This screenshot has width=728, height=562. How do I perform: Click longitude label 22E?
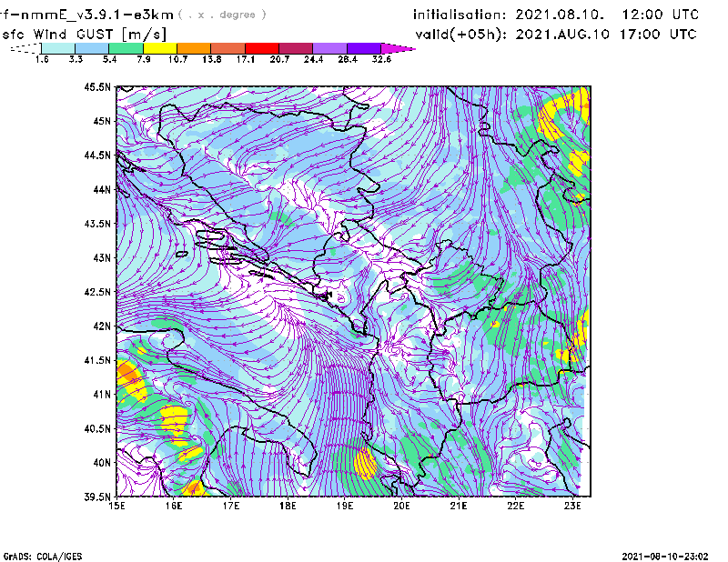point(515,506)
